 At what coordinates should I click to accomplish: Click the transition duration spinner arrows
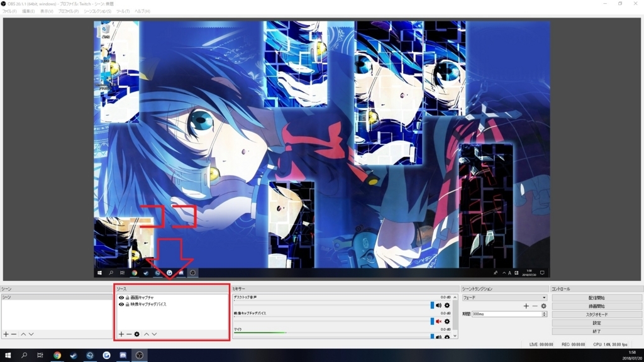coord(544,314)
